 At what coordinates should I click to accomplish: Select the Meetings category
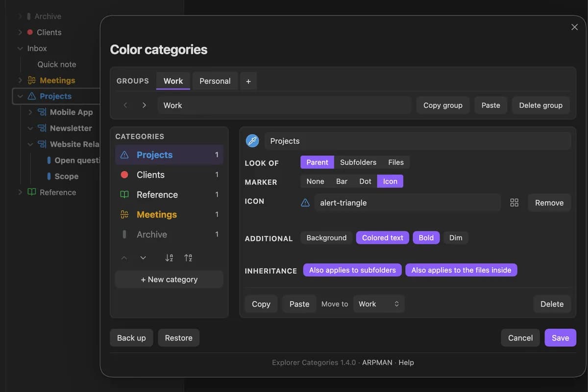pos(169,215)
